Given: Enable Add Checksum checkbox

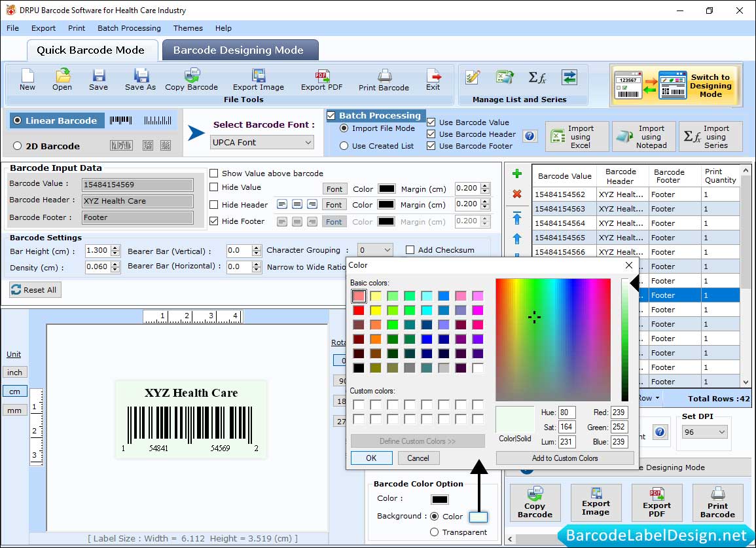Looking at the screenshot, I should click(410, 250).
